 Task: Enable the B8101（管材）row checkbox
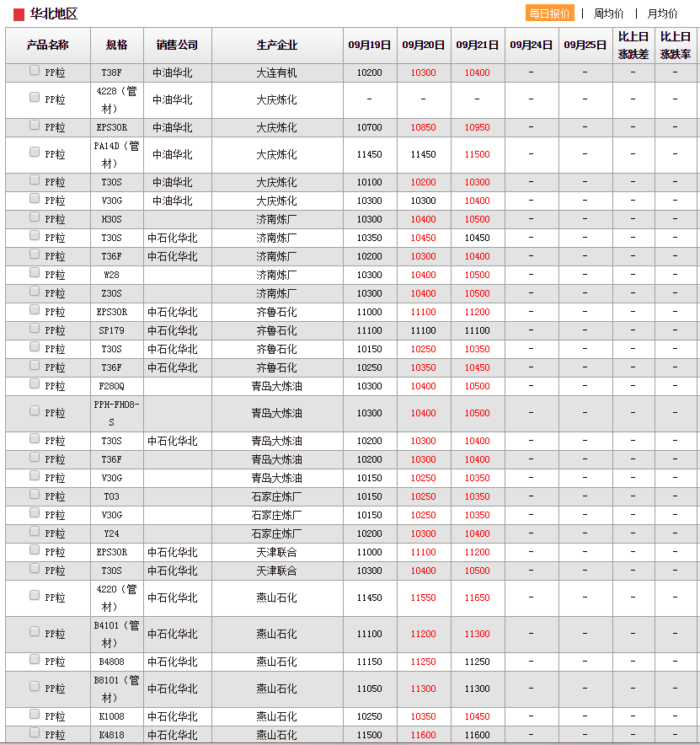coord(35,687)
